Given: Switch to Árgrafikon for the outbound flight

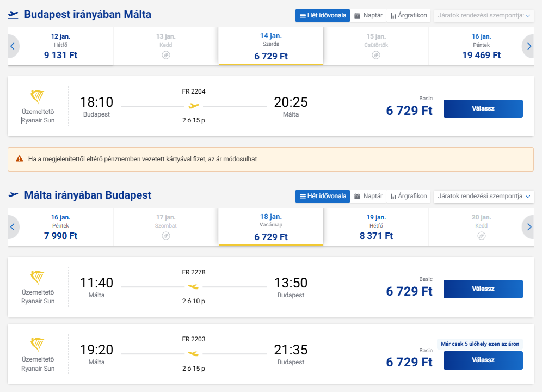Looking at the screenshot, I should tap(410, 15).
